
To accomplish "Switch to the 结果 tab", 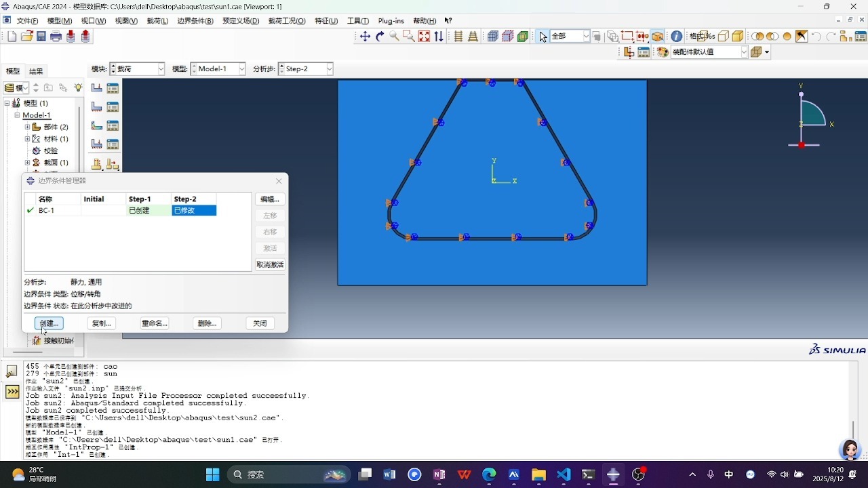I will click(x=36, y=71).
